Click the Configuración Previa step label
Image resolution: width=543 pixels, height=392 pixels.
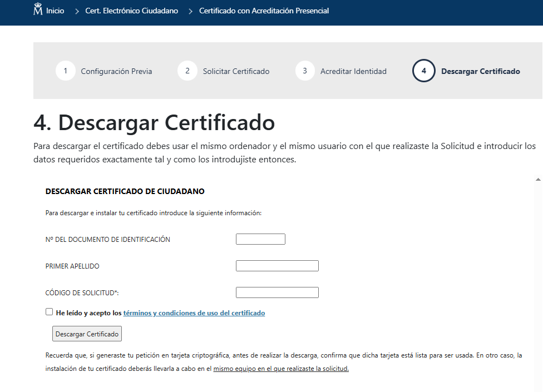[x=116, y=71]
